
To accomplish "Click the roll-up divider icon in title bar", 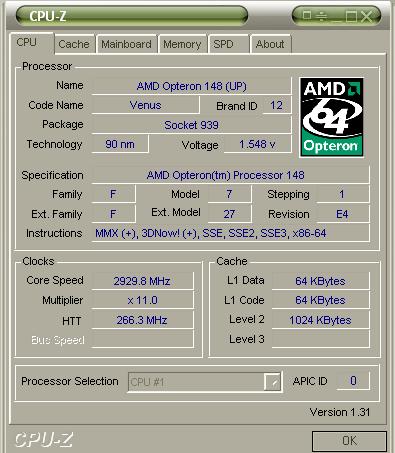I will click(x=321, y=16).
